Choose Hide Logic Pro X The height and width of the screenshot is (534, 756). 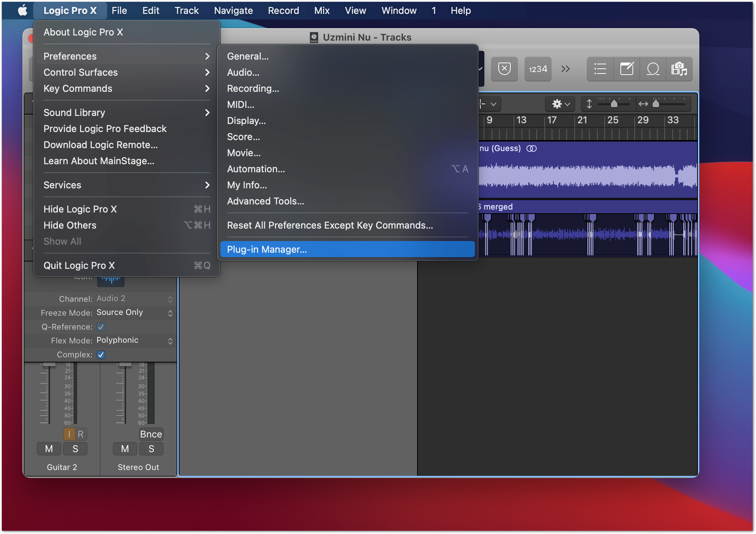coord(127,209)
